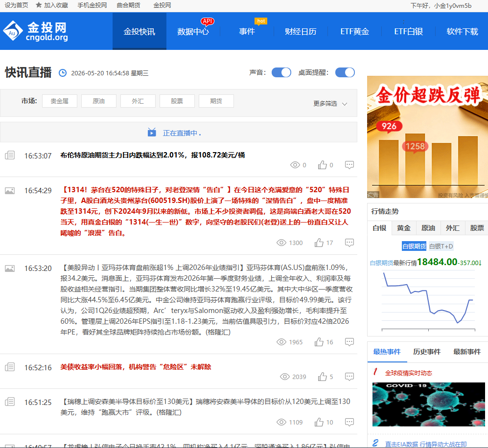488x448 pixels.
Task: Click the username 小金1y0vm5b
Action: [453, 5]
